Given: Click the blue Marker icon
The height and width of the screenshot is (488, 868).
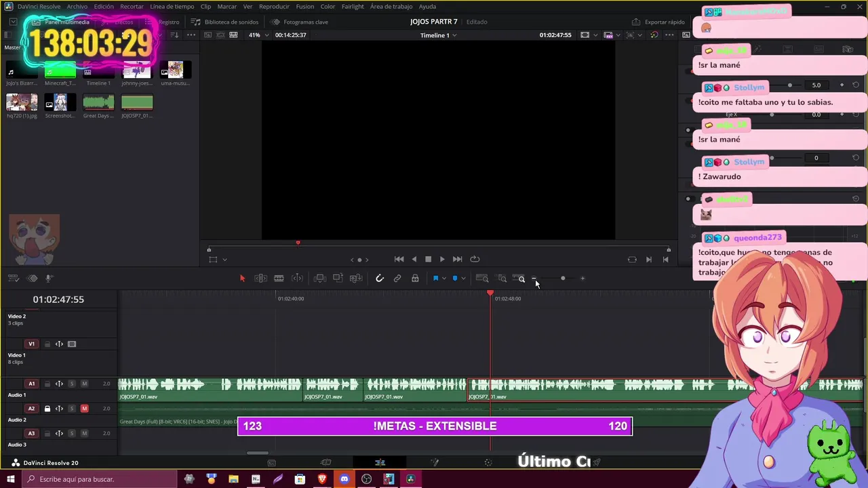Looking at the screenshot, I should tap(454, 279).
